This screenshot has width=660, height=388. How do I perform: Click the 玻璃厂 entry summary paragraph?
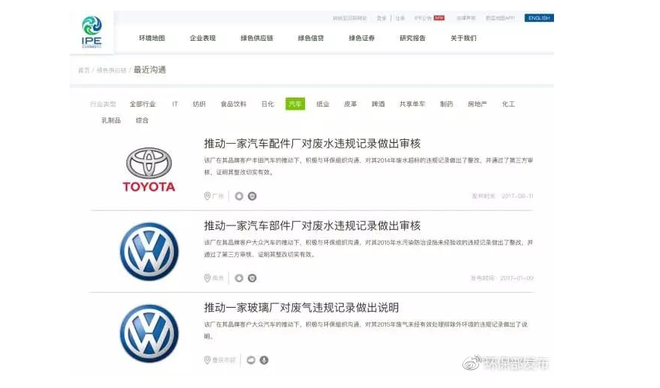366,330
